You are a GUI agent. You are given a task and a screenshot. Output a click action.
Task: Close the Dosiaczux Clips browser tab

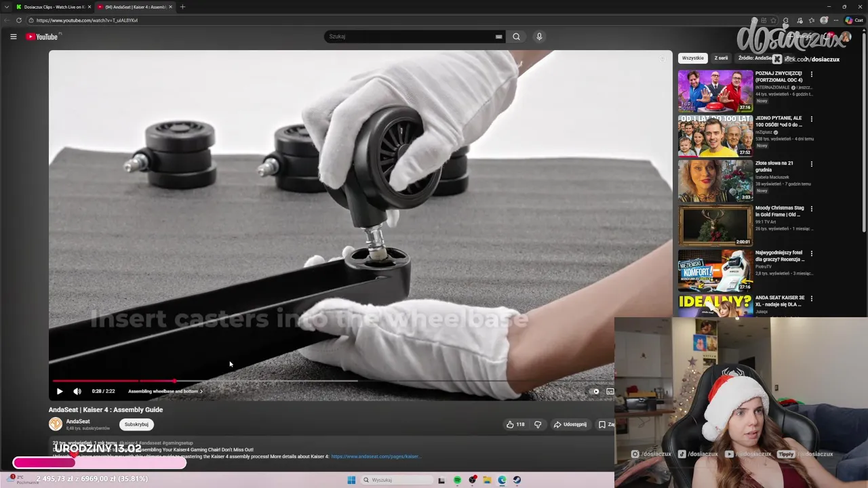point(89,7)
